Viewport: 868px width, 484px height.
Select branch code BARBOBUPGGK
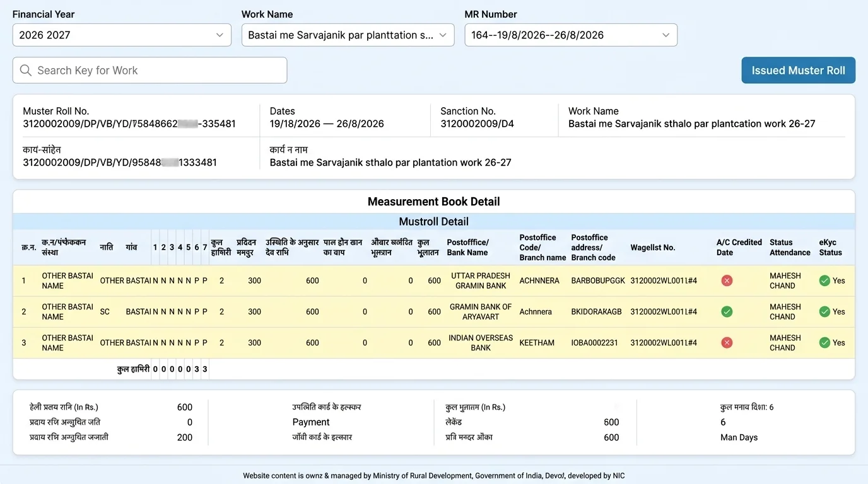point(598,280)
